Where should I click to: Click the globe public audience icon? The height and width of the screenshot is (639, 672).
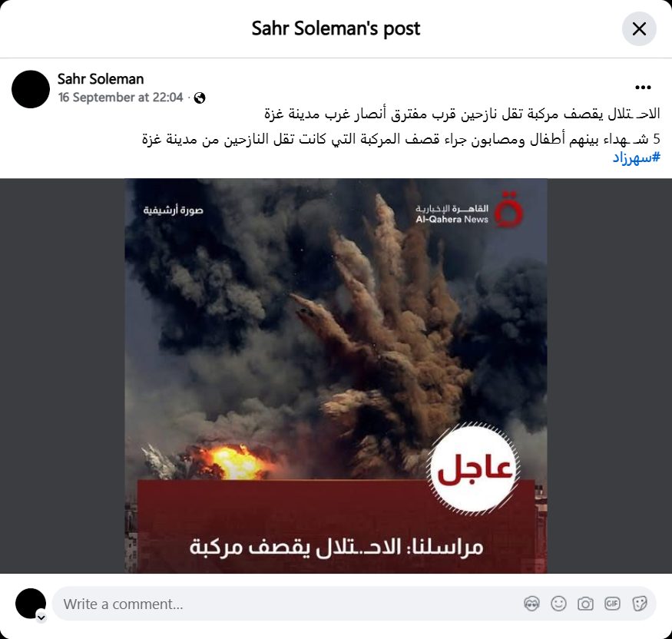[199, 98]
